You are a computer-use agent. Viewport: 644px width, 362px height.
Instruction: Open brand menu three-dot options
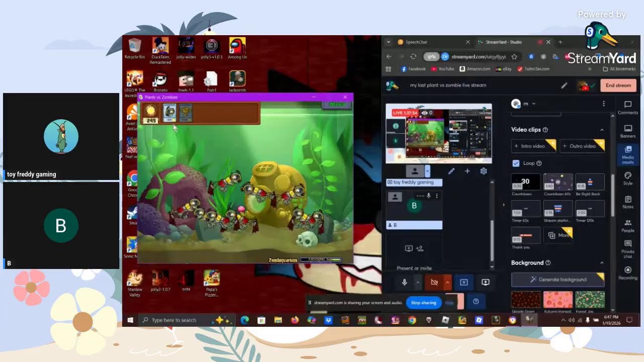[x=603, y=104]
